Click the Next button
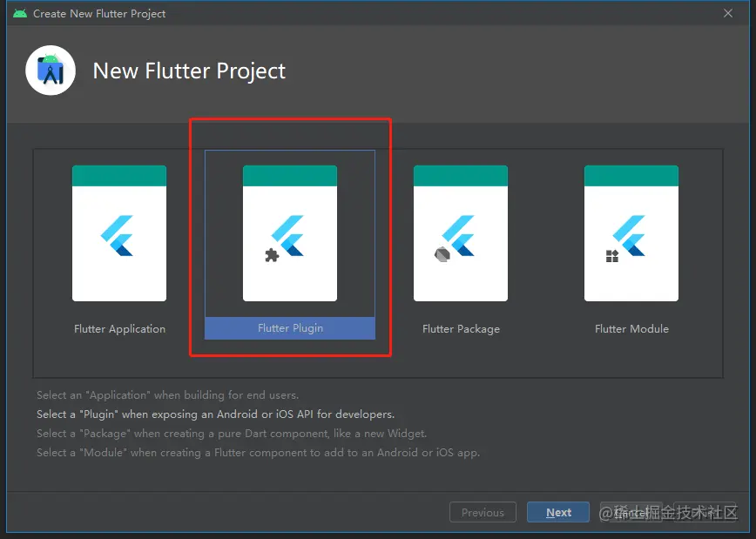 (x=557, y=512)
